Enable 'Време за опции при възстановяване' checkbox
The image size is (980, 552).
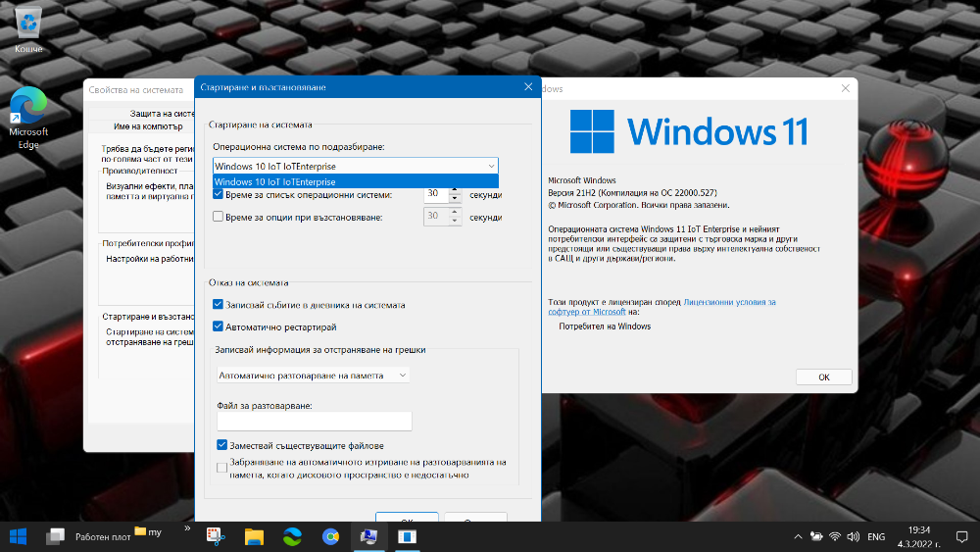219,217
